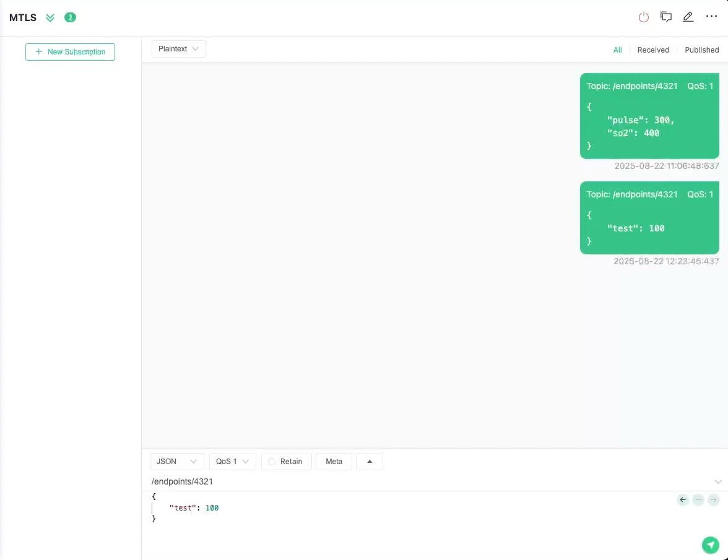
Task: Open the more options ellipsis menu
Action: [711, 17]
